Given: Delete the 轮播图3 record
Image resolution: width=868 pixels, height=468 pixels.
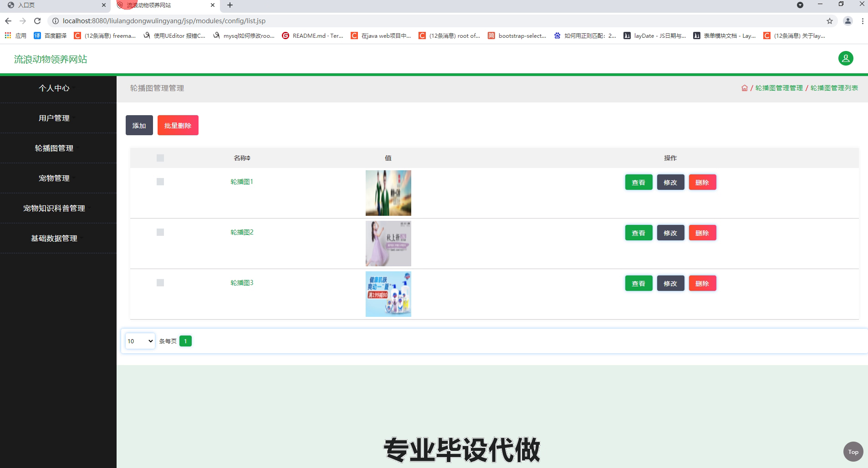Looking at the screenshot, I should pyautogui.click(x=702, y=283).
